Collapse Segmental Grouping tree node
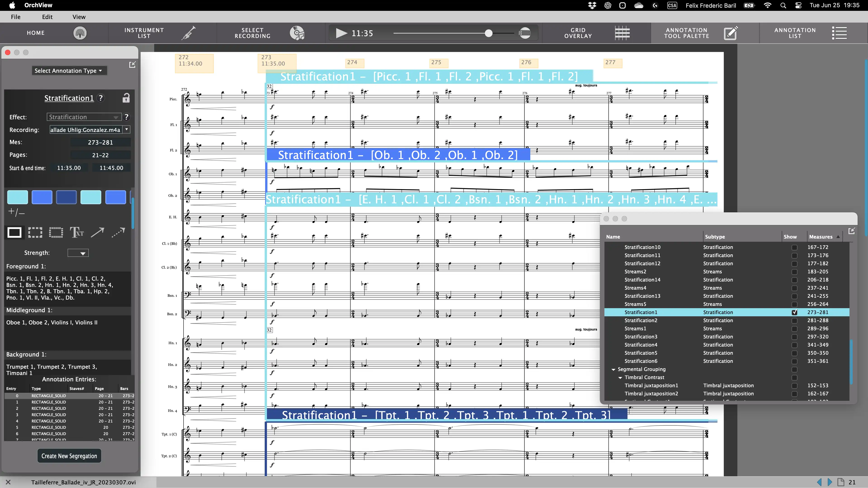 (613, 369)
